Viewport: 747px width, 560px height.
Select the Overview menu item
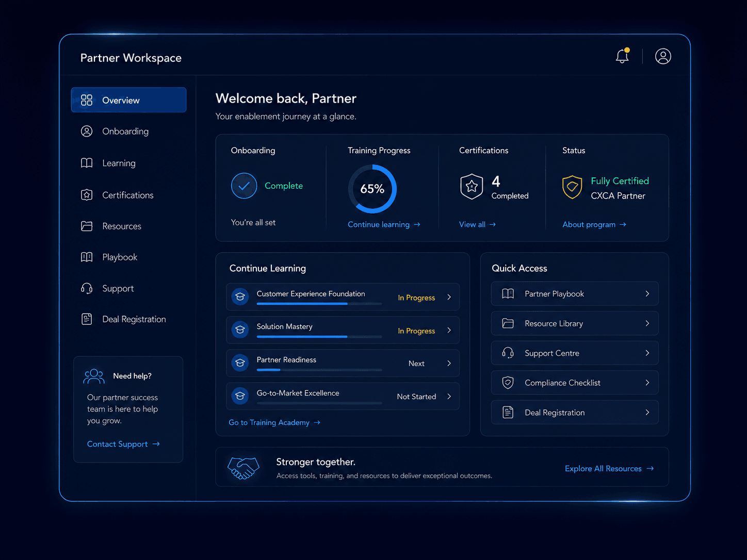tap(128, 100)
